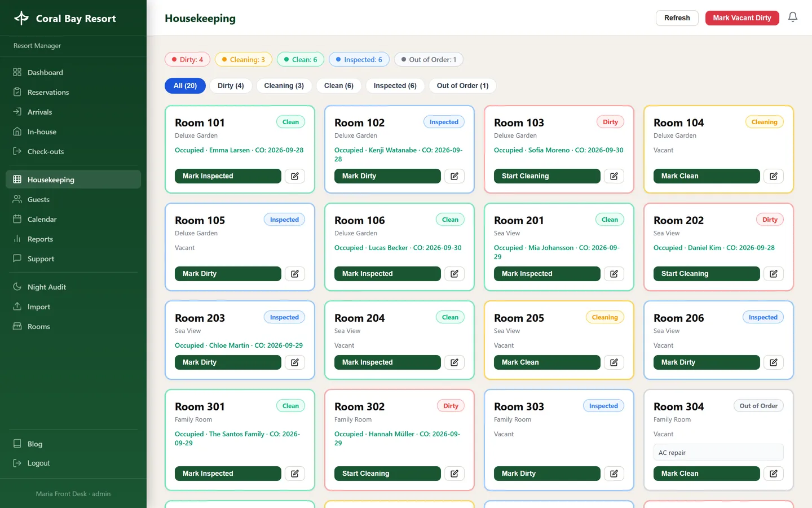Open edit icon for Room 106
Screen dimensions: 812x508
pyautogui.click(x=454, y=274)
